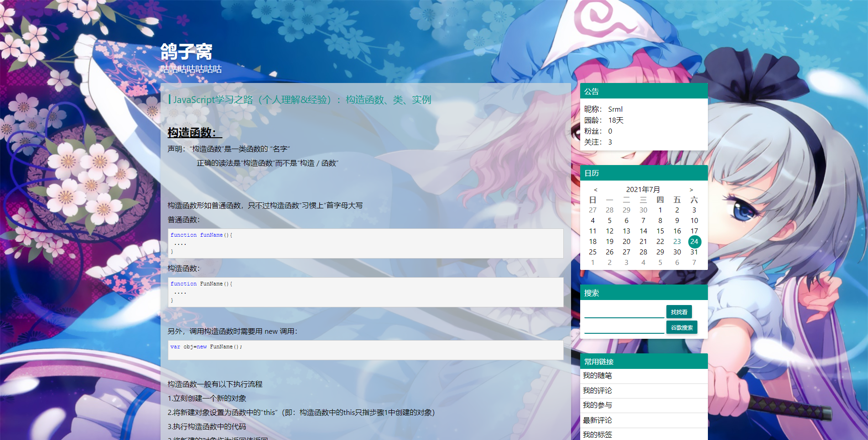Click the 谷歌搜索 button
This screenshot has width=868, height=440.
(x=681, y=327)
